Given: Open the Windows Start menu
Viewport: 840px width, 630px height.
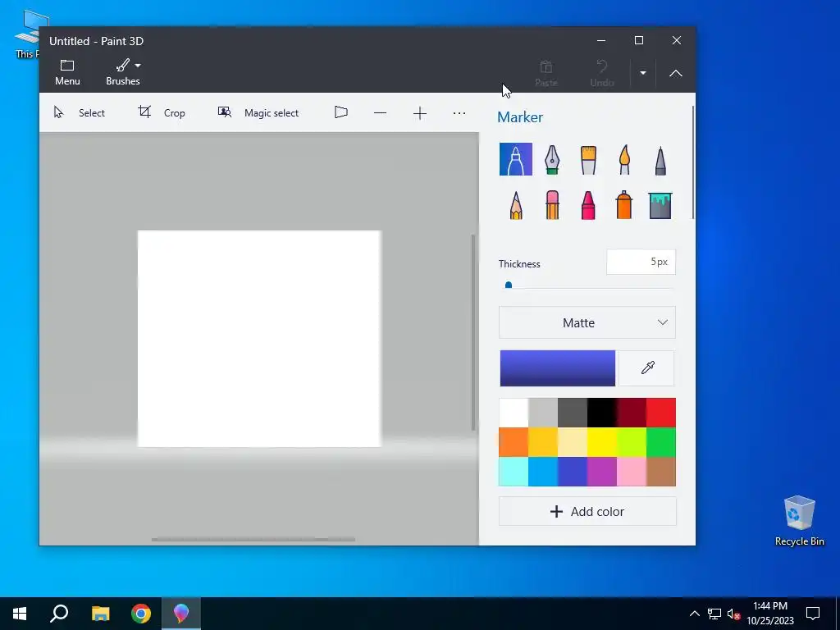Looking at the screenshot, I should [20, 614].
